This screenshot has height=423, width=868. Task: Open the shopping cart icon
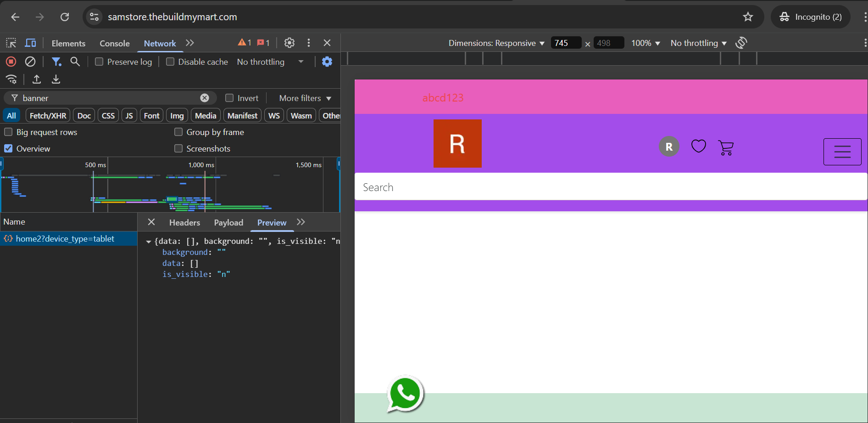[x=726, y=147]
